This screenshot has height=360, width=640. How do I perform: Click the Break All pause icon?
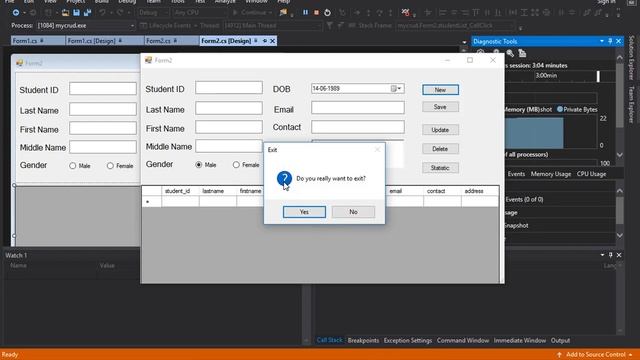[x=305, y=13]
